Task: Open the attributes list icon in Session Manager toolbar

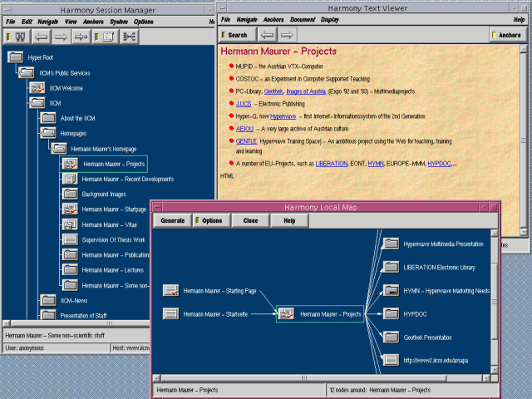Action: point(105,37)
